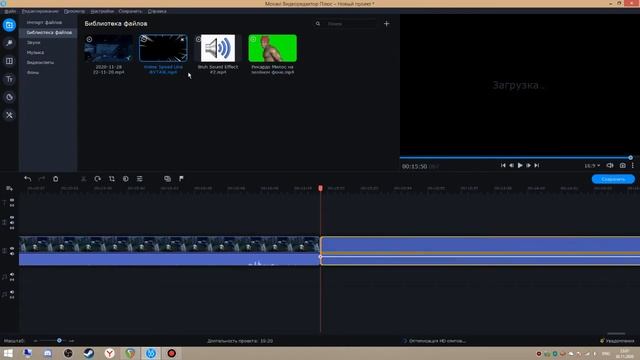This screenshot has width=640, height=360.
Task: Mute the overlay track audio
Action: (x=12, y=223)
